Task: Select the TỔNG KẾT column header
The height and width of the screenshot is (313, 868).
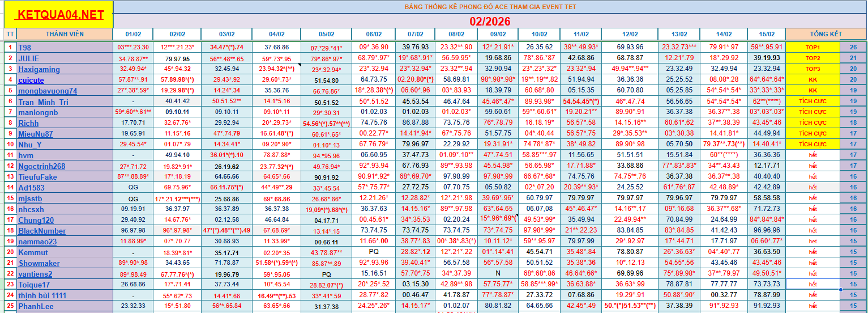Action: click(x=825, y=34)
